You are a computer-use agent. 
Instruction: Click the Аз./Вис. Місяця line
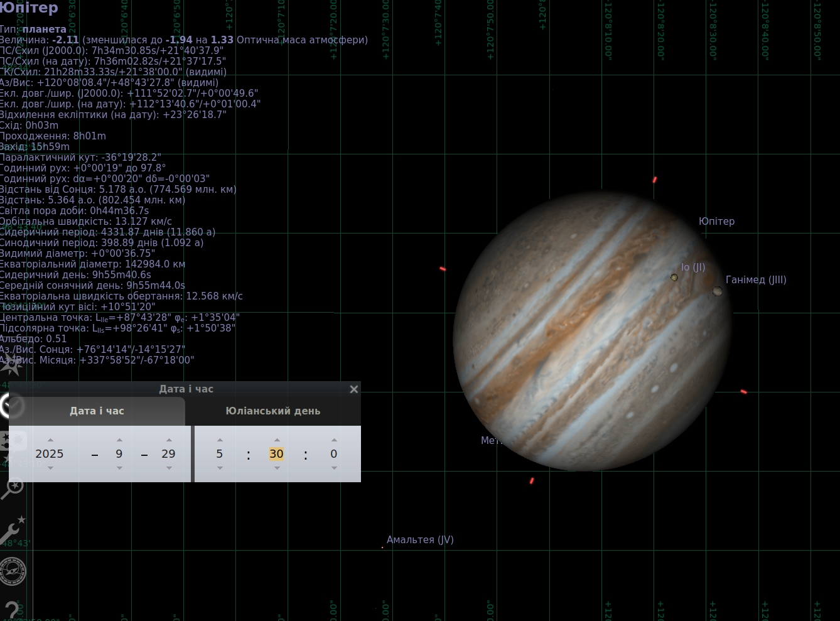click(x=97, y=360)
